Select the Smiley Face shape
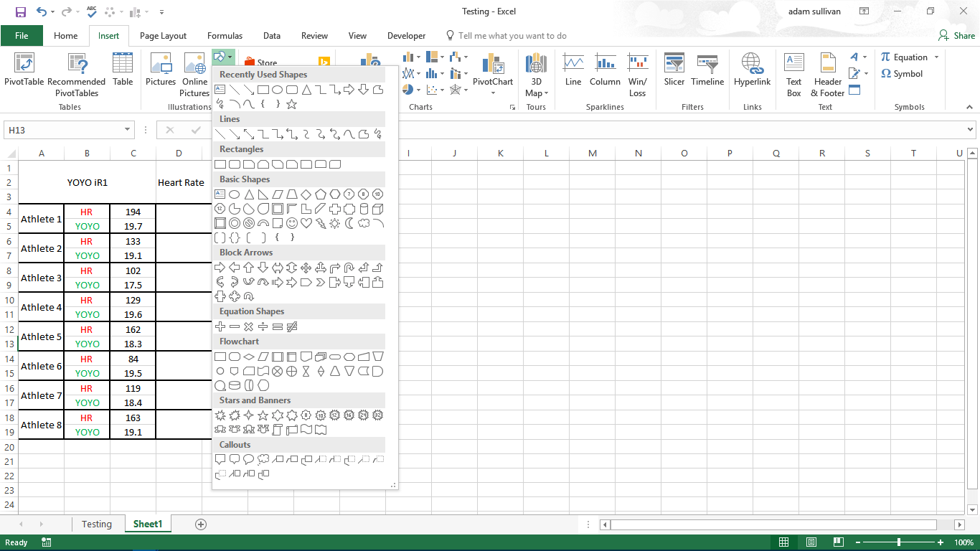 pyautogui.click(x=292, y=222)
